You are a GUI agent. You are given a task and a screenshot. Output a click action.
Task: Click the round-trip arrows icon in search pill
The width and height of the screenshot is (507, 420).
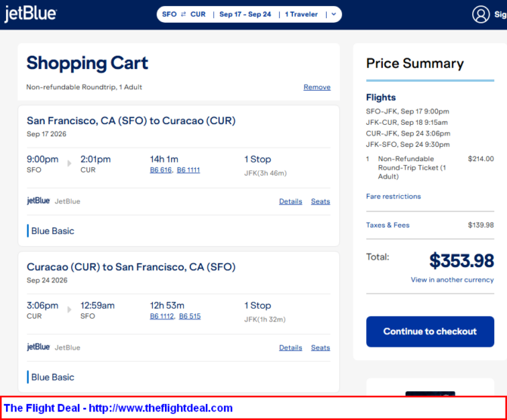pos(183,14)
